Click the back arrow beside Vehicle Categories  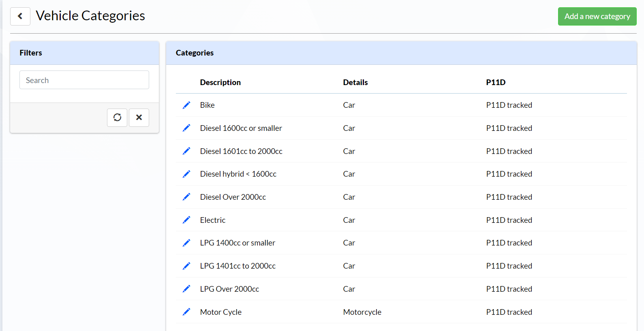(20, 16)
